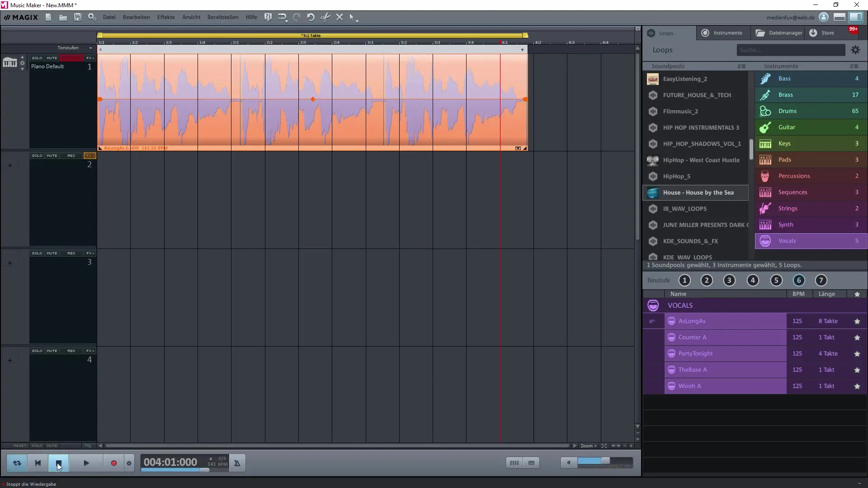The height and width of the screenshot is (488, 868).
Task: Start playback with the play button
Action: pyautogui.click(x=86, y=463)
